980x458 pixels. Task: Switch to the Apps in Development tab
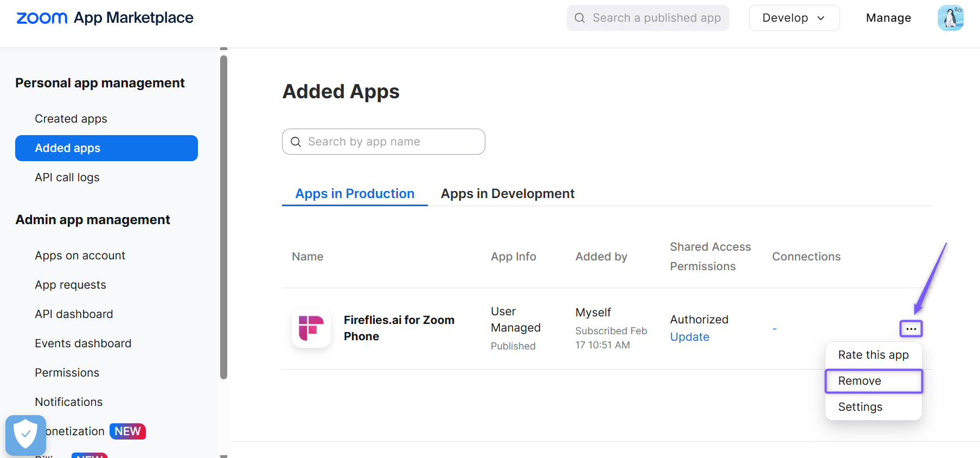508,194
